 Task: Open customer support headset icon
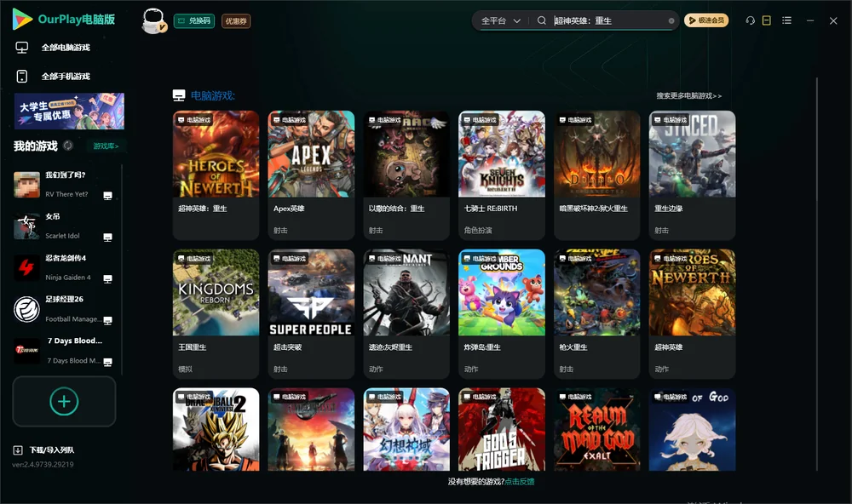coord(750,20)
